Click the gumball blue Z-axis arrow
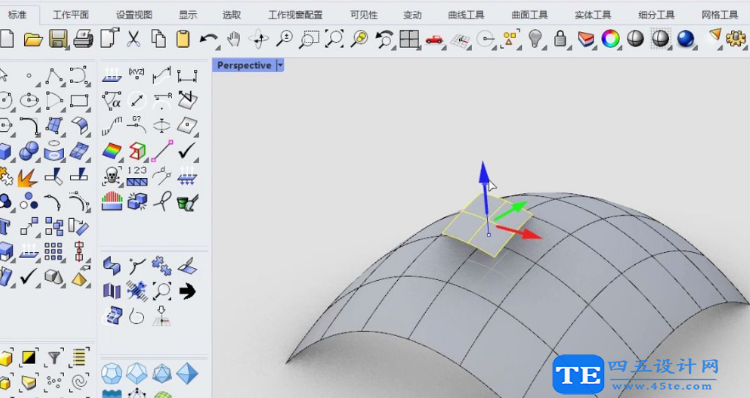Screen dimensions: 750x398 (x=485, y=173)
